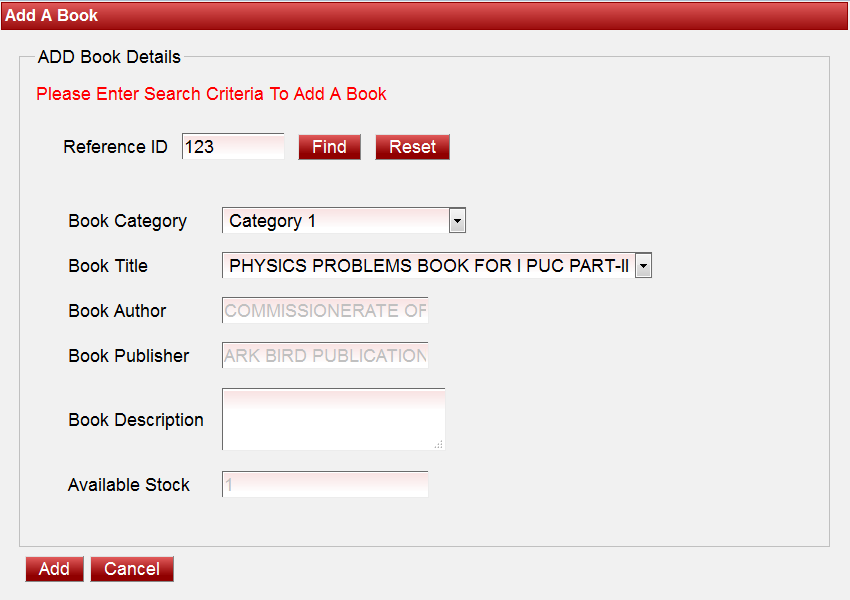
Task: Click the Book Title label
Action: [108, 266]
